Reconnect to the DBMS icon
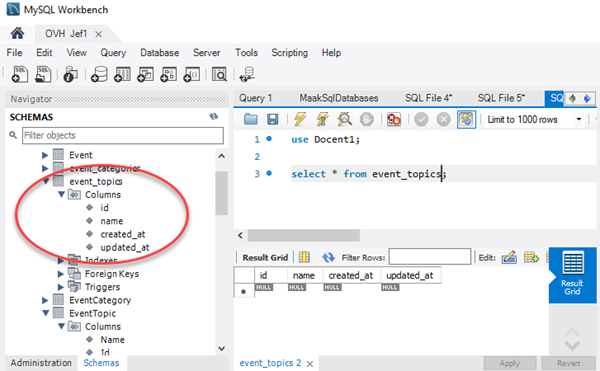600x371 pixels. [247, 74]
